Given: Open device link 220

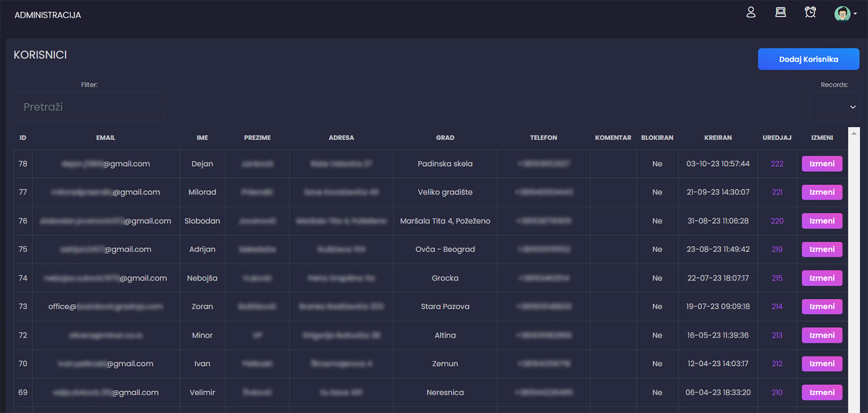Looking at the screenshot, I should pyautogui.click(x=777, y=221).
